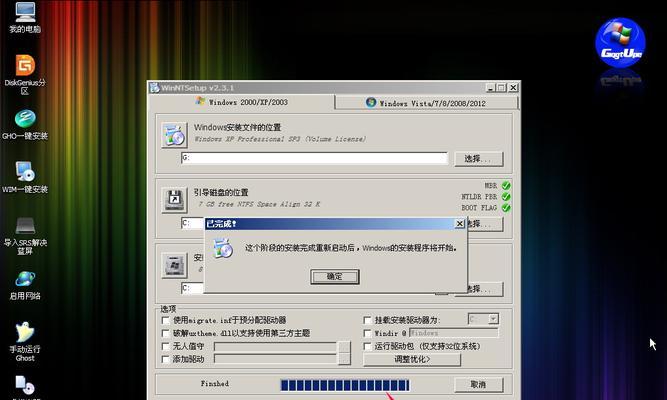The width and height of the screenshot is (667, 400).
Task: Minimize the WinNTSetup window
Action: pyautogui.click(x=490, y=88)
